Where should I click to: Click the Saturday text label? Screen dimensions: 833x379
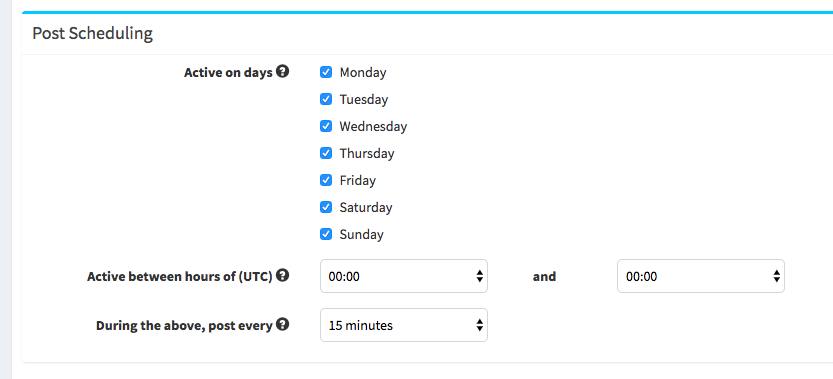(366, 207)
